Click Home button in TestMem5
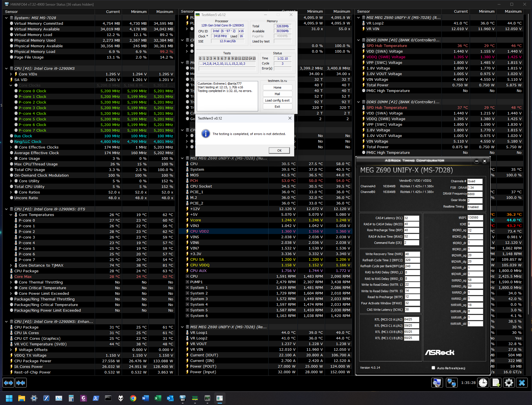The height and width of the screenshot is (405, 532). coord(277,87)
